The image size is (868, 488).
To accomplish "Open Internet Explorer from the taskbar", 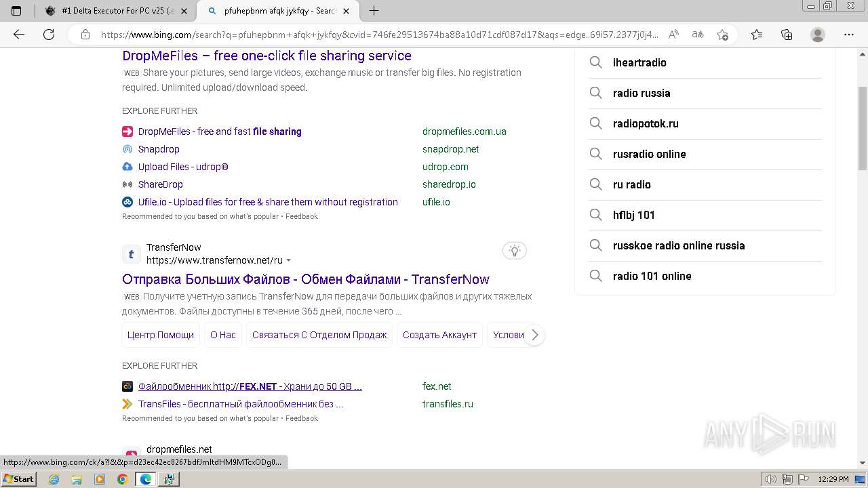I will [54, 479].
